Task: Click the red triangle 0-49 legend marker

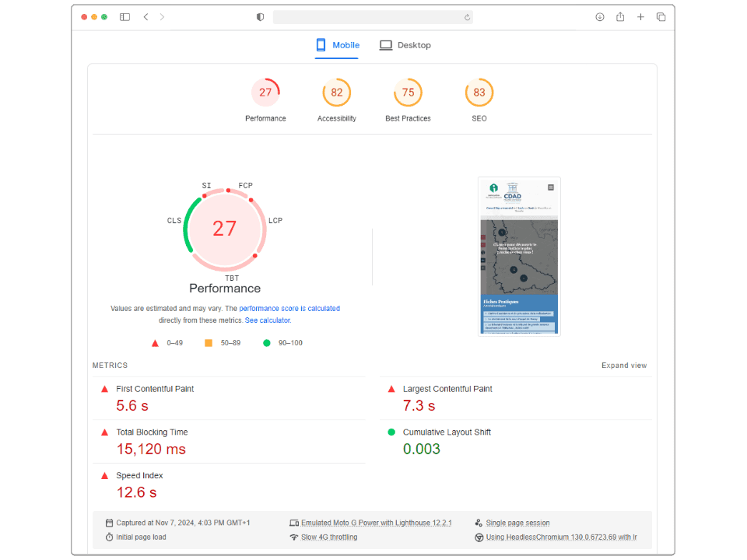Action: [154, 342]
